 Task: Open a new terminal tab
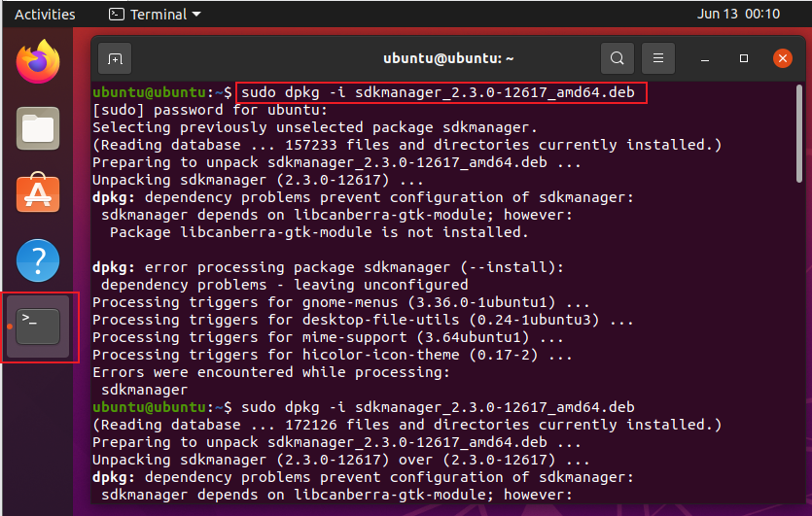(115, 58)
